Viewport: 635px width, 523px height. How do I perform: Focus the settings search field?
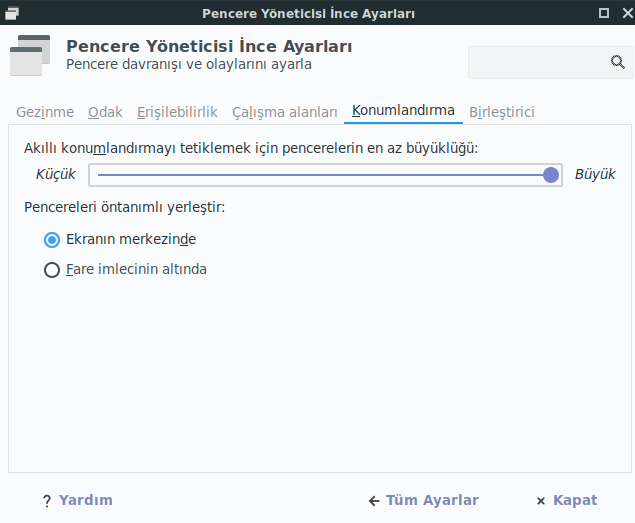tap(551, 62)
